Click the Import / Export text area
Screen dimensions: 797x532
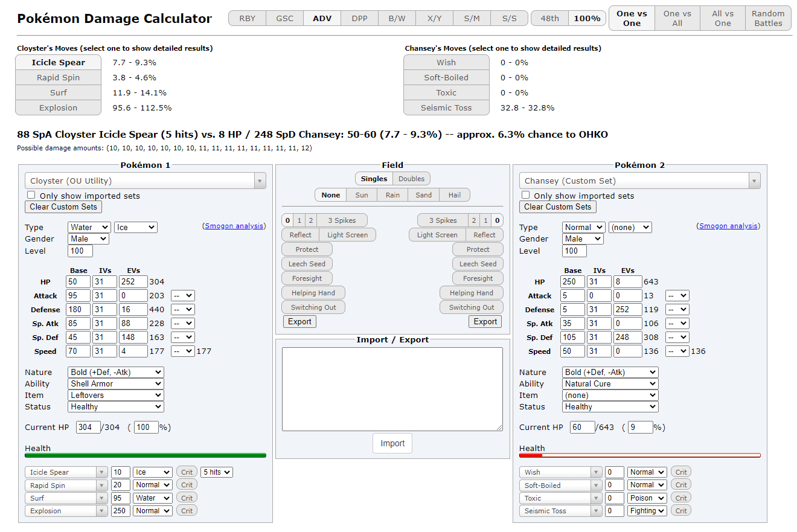click(x=392, y=389)
